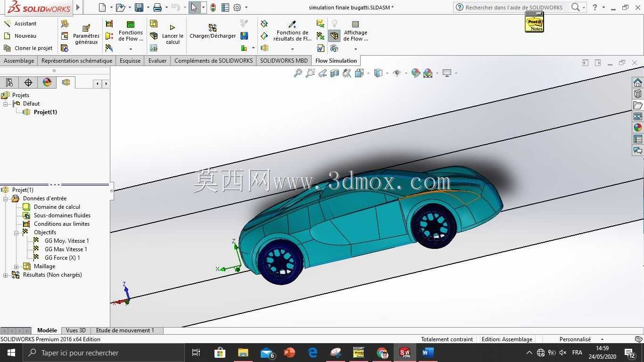Expand Résultats (Non chargés) node

tap(6, 275)
